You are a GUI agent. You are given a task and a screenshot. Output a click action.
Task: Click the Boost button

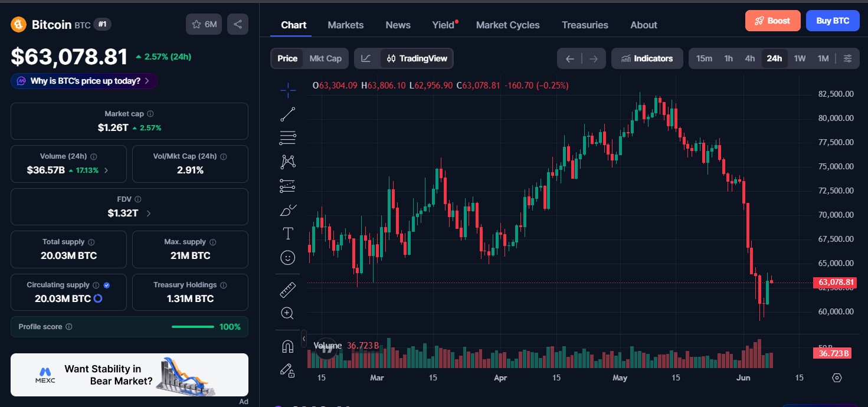coord(772,21)
